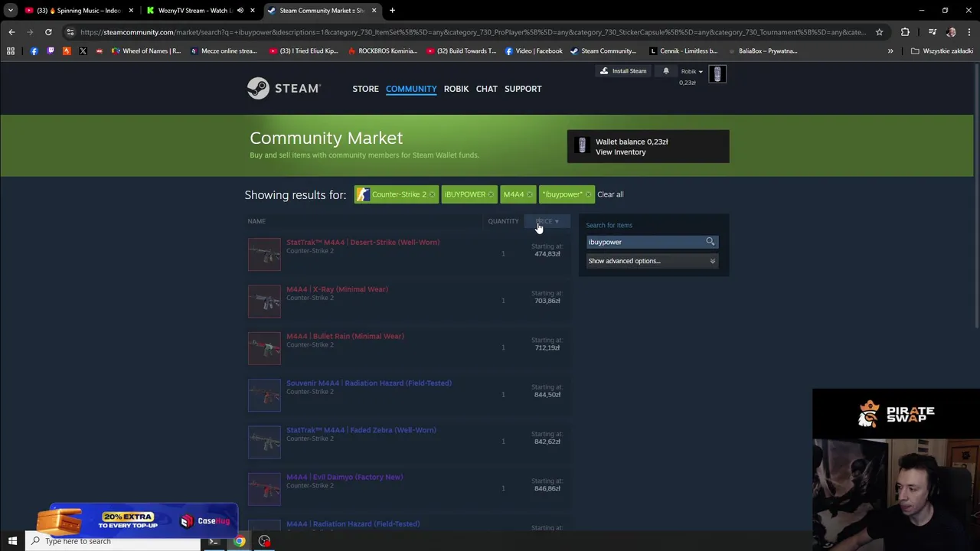Open the Facebook bookmark icon
The width and height of the screenshot is (980, 551).
point(34,51)
